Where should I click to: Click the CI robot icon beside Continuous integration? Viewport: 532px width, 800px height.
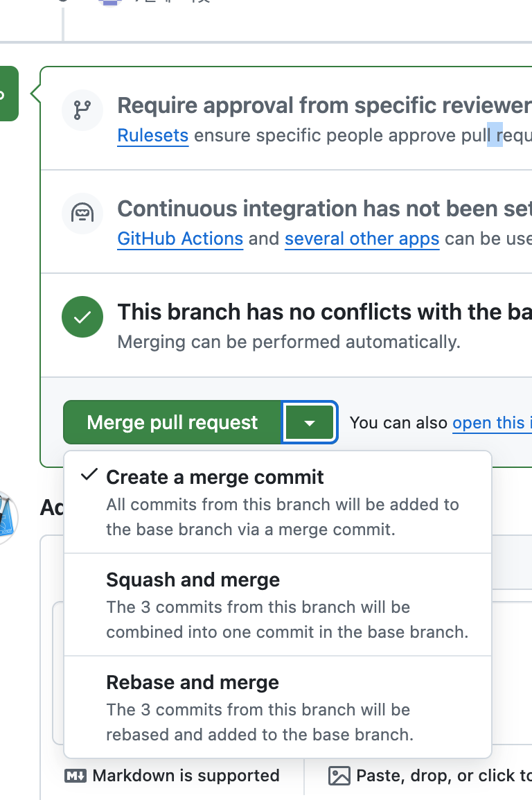point(82,214)
